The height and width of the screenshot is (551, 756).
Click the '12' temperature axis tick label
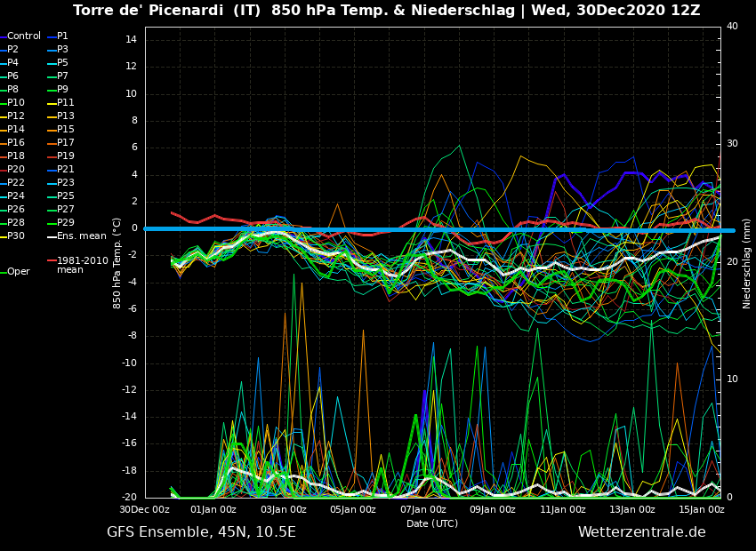pos(132,67)
